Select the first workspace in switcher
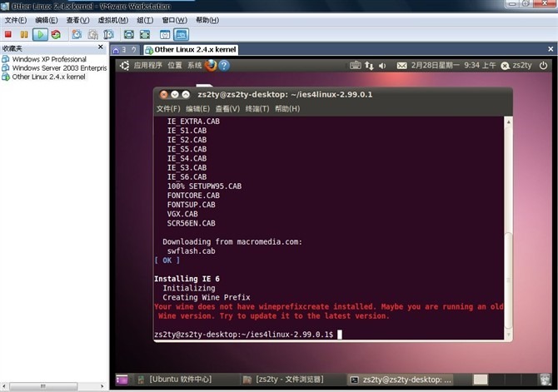The width and height of the screenshot is (558, 392). click(481, 380)
